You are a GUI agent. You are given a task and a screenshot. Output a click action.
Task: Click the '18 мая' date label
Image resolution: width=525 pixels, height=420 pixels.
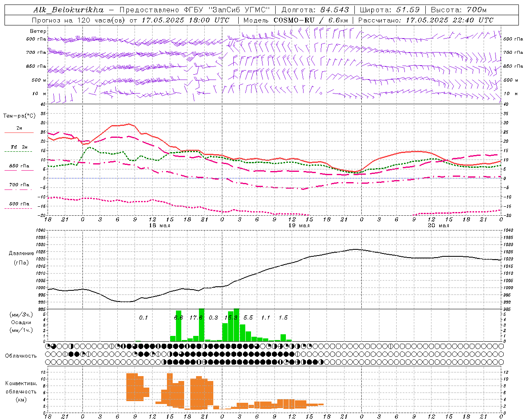click(160, 226)
